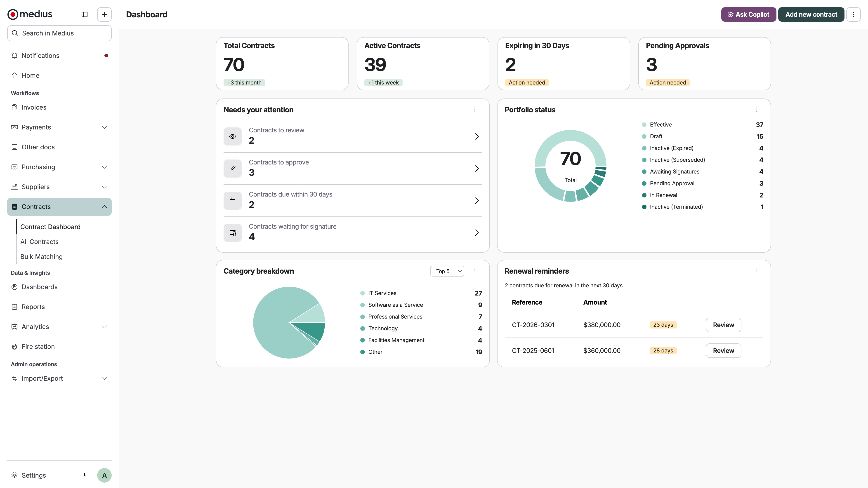
Task: Click the Other docs inbox icon
Action: pos(14,147)
